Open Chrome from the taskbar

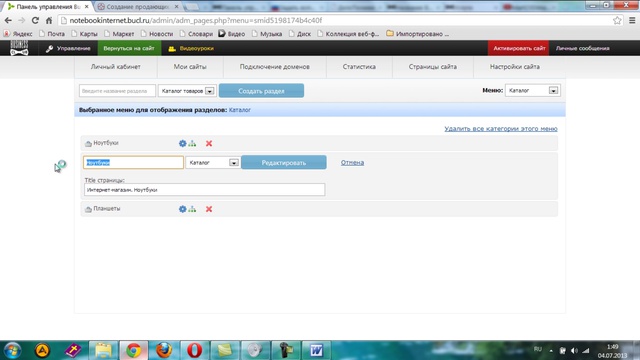(133, 351)
